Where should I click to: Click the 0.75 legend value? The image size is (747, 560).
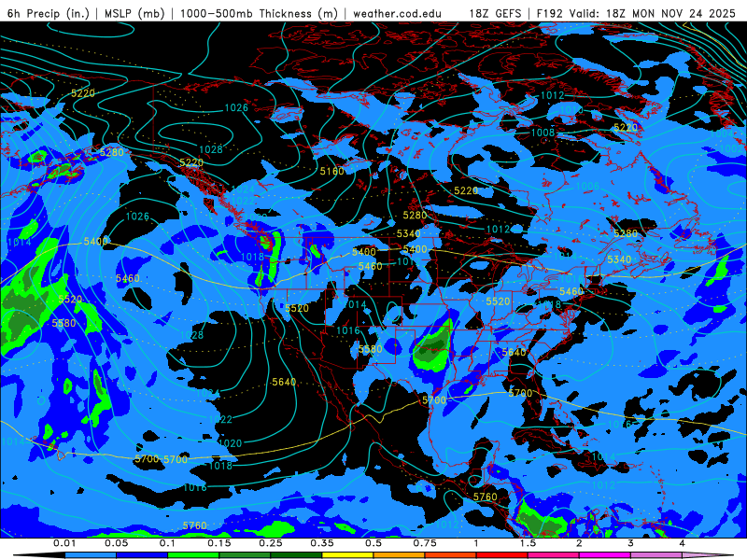425,543
